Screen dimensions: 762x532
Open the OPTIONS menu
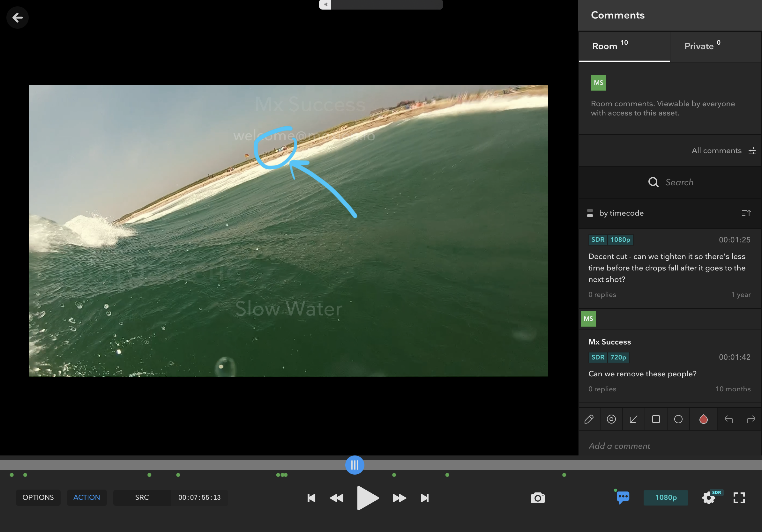pyautogui.click(x=38, y=497)
